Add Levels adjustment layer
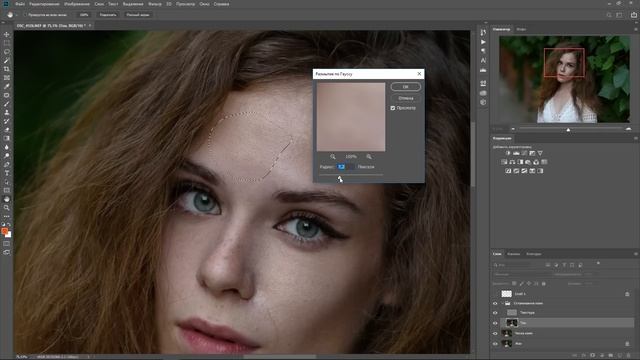 [x=516, y=153]
